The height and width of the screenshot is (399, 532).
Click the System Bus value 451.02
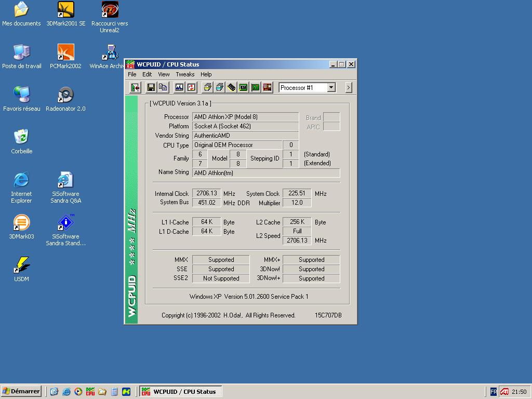point(207,203)
